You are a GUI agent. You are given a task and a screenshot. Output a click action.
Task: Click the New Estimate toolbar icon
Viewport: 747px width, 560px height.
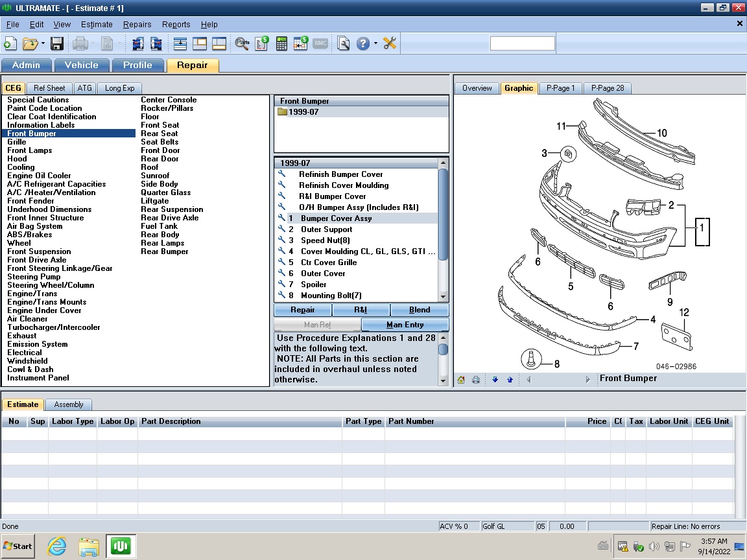click(x=10, y=44)
